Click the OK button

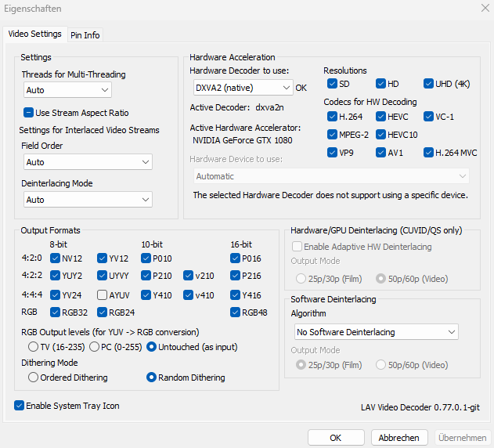336,438
